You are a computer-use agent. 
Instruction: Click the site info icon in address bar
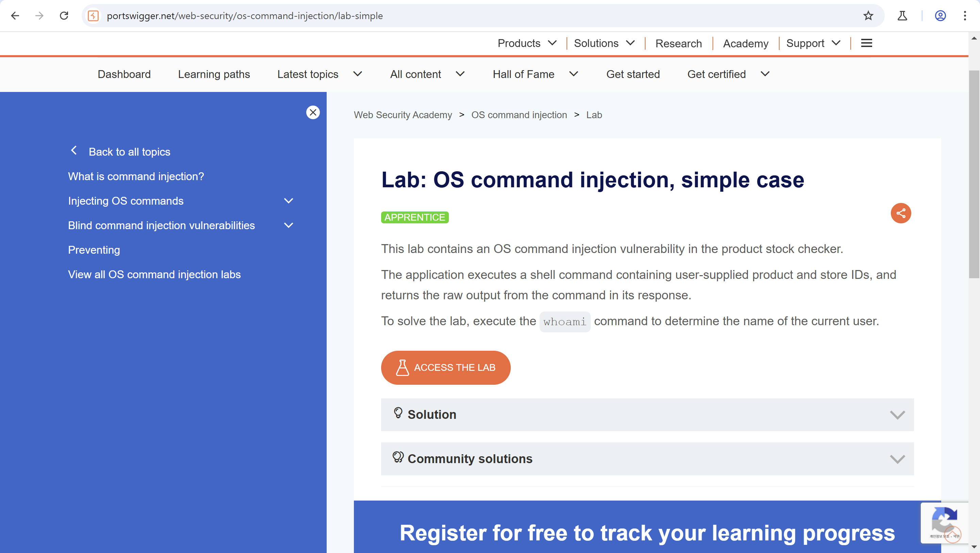[x=94, y=16]
